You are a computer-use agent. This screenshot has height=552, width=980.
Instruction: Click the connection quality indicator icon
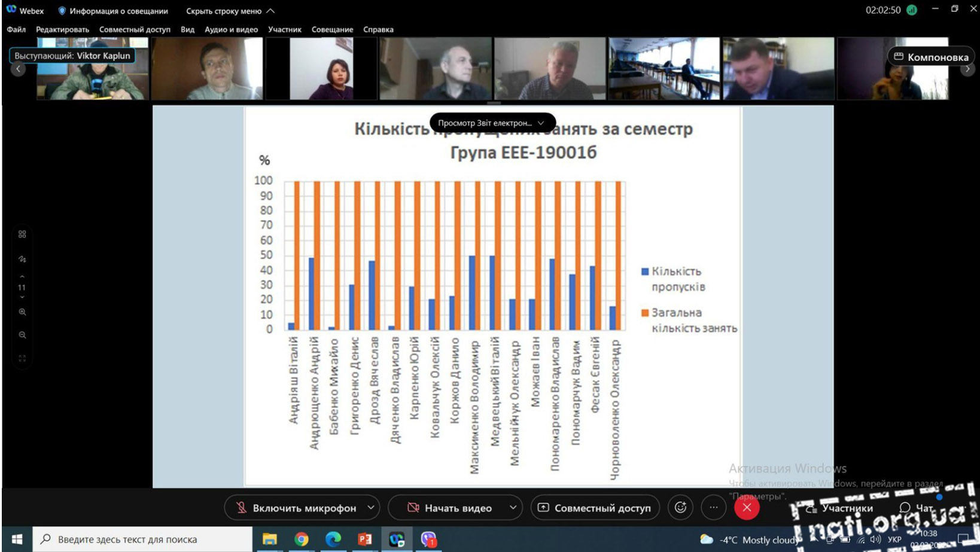[x=911, y=10]
